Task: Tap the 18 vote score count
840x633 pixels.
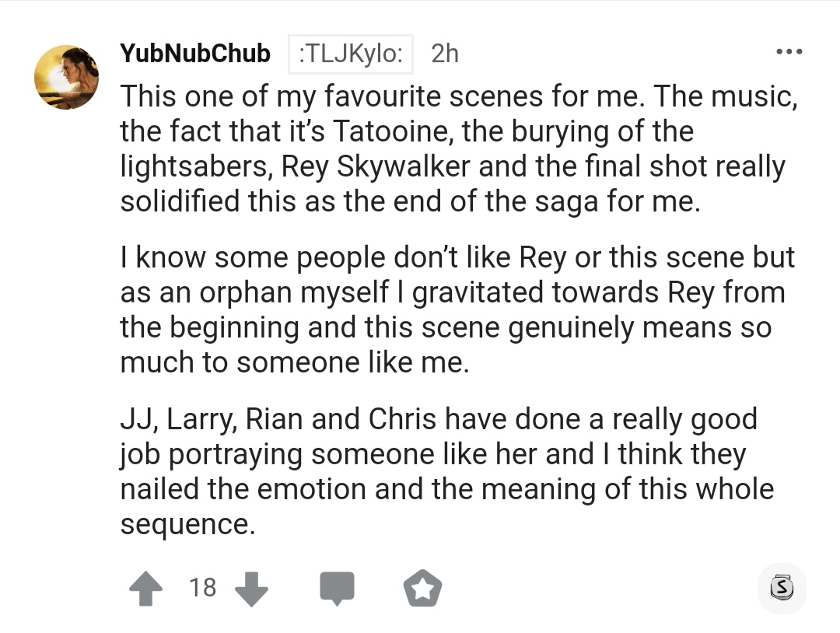Action: [x=202, y=587]
